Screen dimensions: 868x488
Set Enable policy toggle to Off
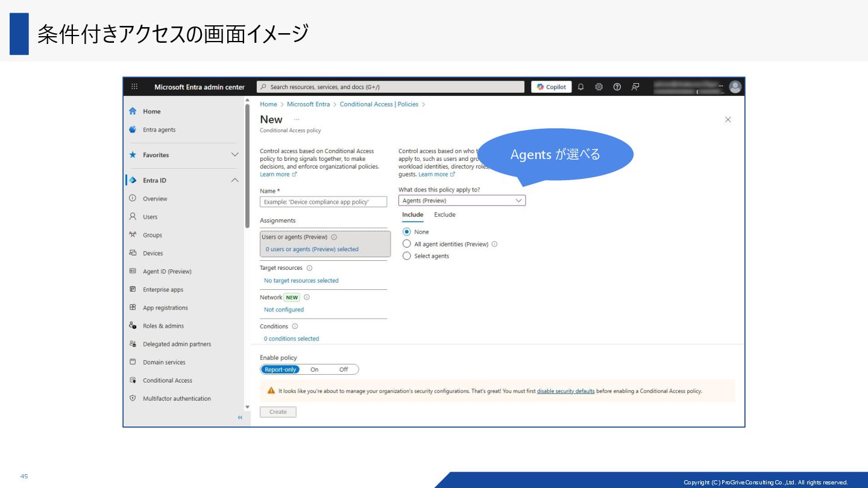[x=343, y=369]
